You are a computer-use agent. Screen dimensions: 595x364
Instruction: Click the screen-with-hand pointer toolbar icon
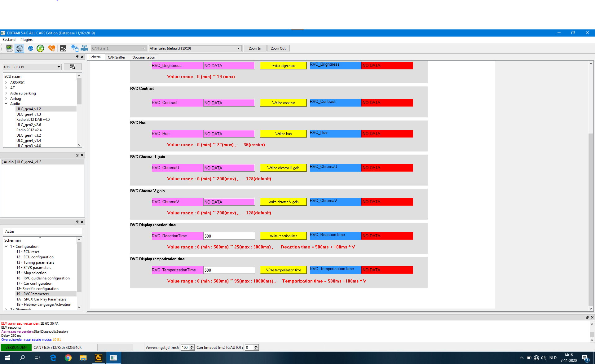[74, 48]
